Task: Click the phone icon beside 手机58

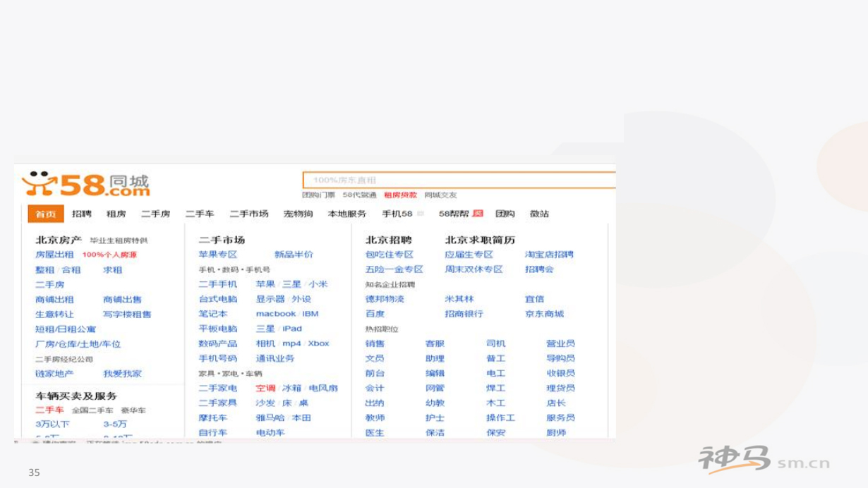Action: click(x=421, y=214)
